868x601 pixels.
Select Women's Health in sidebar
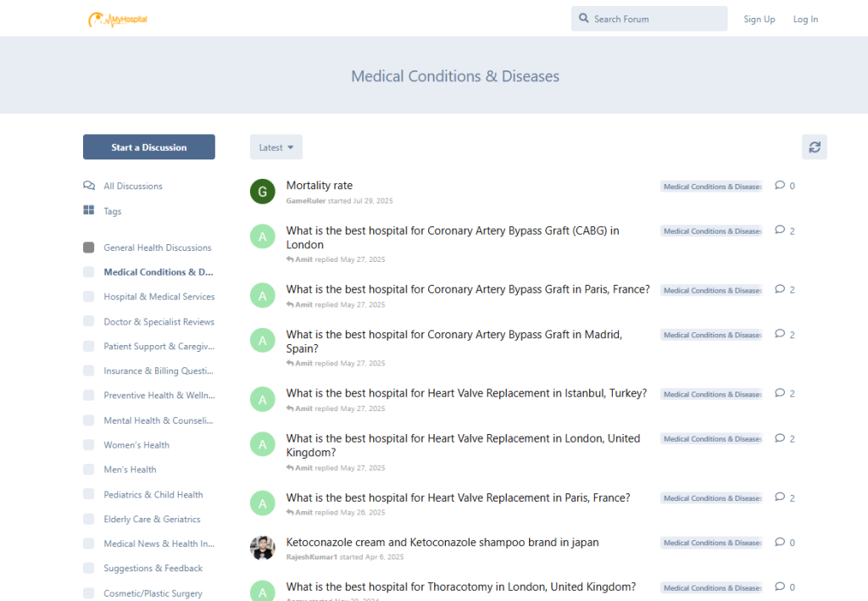pyautogui.click(x=136, y=445)
